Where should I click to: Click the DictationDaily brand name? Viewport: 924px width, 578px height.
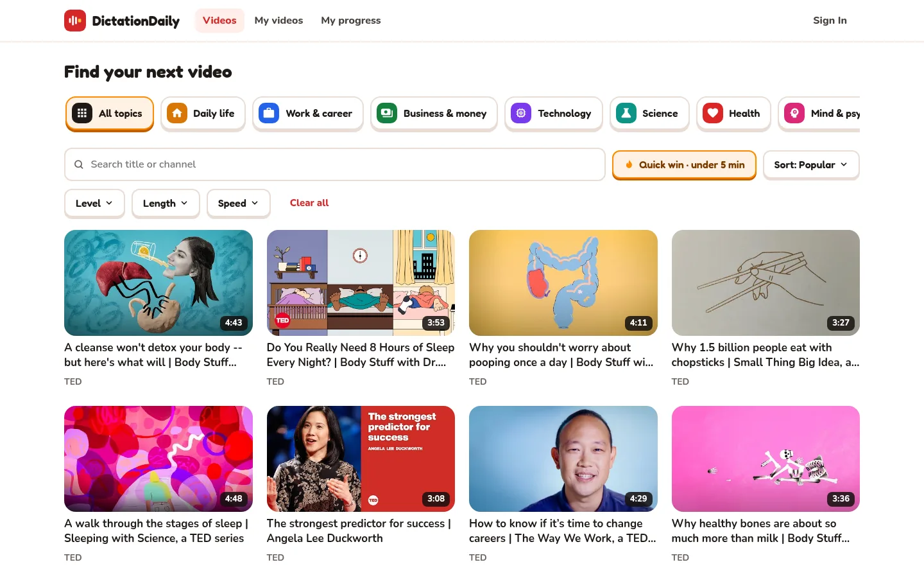(x=136, y=21)
